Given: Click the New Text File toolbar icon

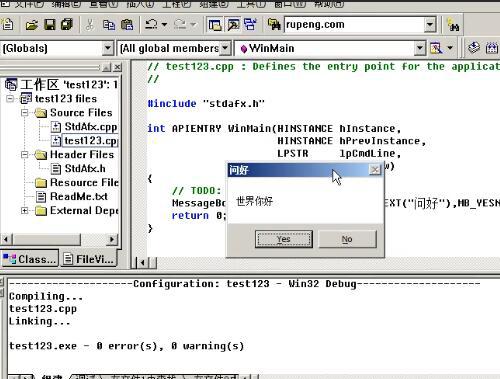Looking at the screenshot, I should (x=7, y=24).
